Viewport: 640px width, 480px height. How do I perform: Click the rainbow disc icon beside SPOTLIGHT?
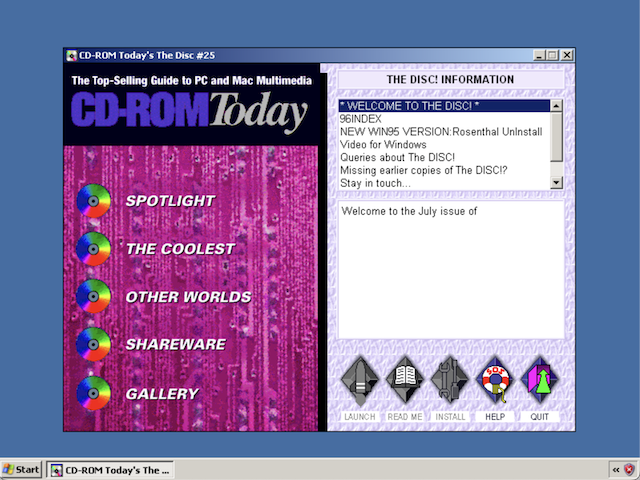[x=93, y=201]
